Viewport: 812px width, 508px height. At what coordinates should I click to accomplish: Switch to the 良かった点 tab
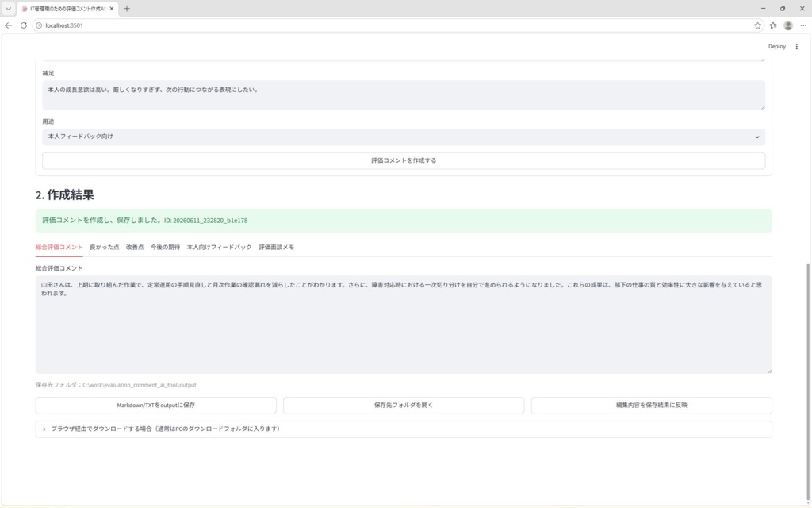[104, 248]
